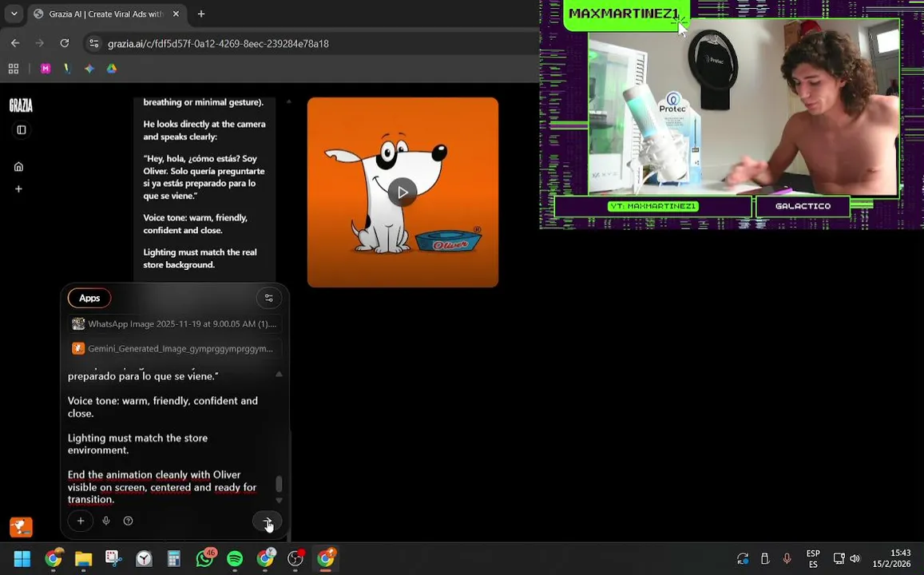Click the 'Voice tone: warm, friendly, confident and close.' prompt line
This screenshot has height=575, width=924.
(x=163, y=407)
